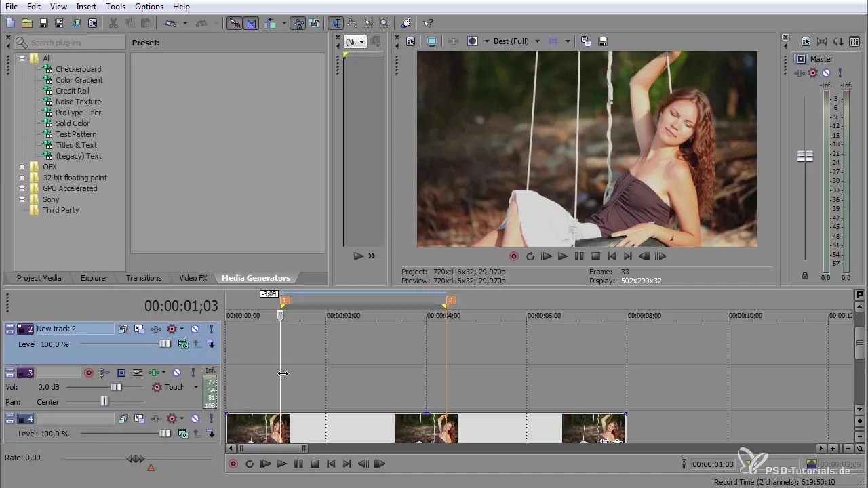Collapse the All plug-ins folder

[x=22, y=58]
